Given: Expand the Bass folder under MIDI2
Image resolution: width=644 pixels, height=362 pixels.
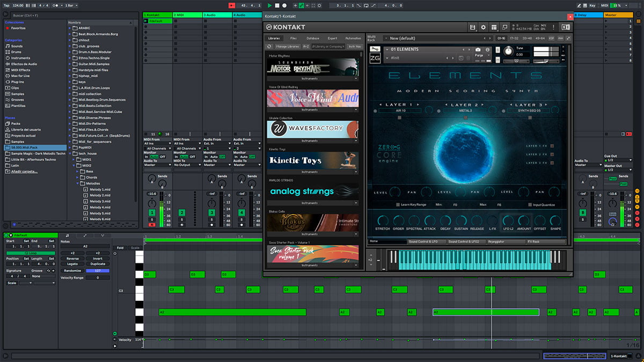Looking at the screenshot, I should 76,172.
